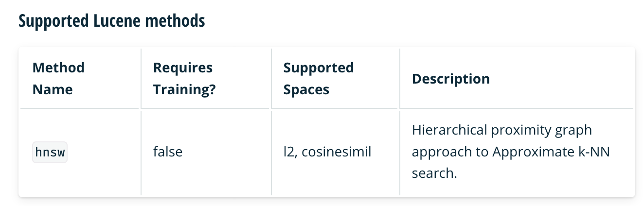Click the word "methods" in the heading
The image size is (644, 206).
pyautogui.click(x=180, y=22)
